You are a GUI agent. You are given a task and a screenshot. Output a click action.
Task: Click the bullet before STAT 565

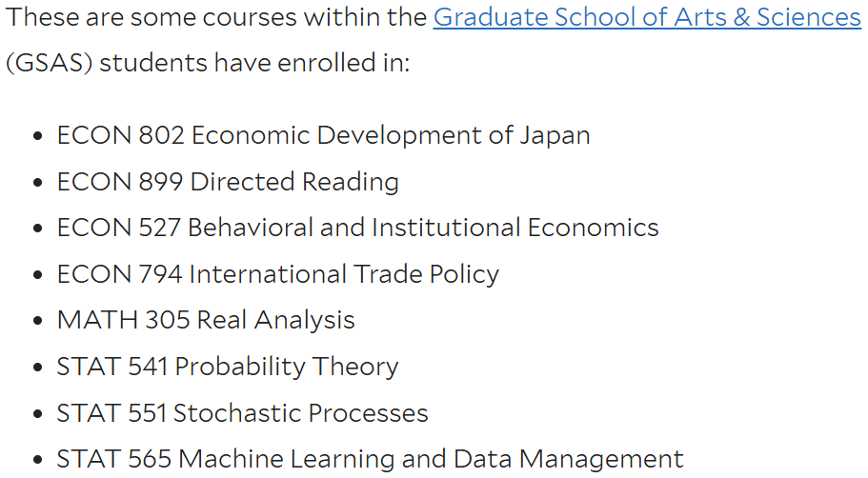[38, 460]
